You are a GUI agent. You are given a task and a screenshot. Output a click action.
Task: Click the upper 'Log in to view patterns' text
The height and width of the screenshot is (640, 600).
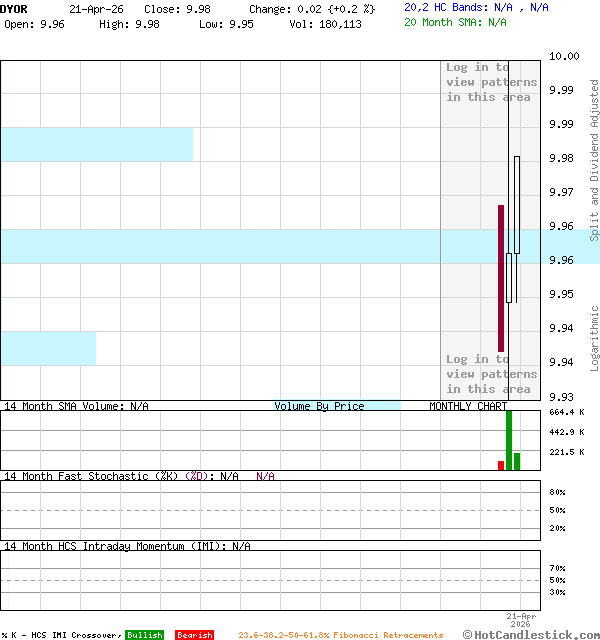coord(491,82)
